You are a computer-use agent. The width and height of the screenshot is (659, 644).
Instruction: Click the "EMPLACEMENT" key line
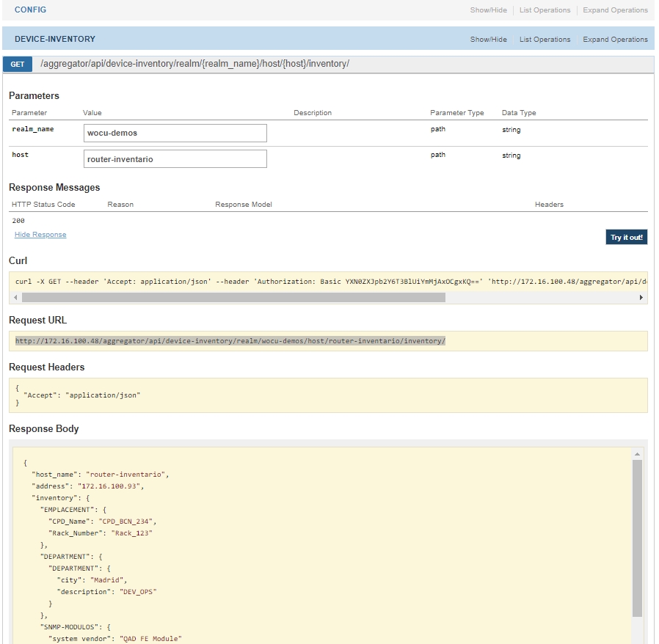point(73,510)
